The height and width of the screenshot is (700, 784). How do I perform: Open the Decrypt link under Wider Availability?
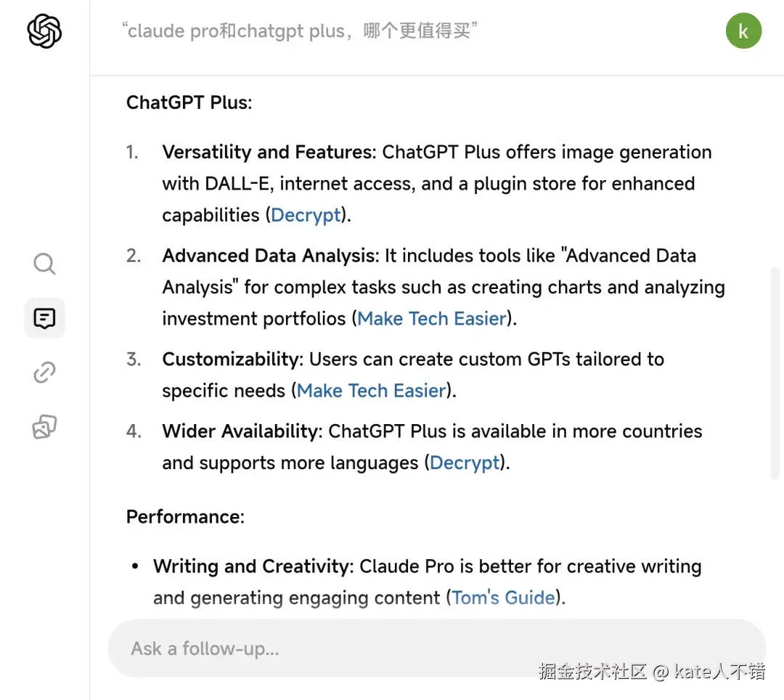point(465,463)
